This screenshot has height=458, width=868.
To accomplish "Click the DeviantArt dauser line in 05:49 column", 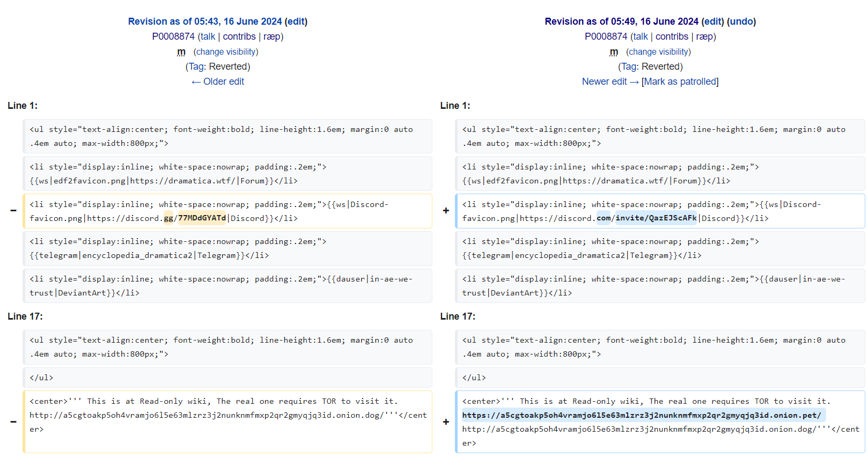I will (x=660, y=286).
